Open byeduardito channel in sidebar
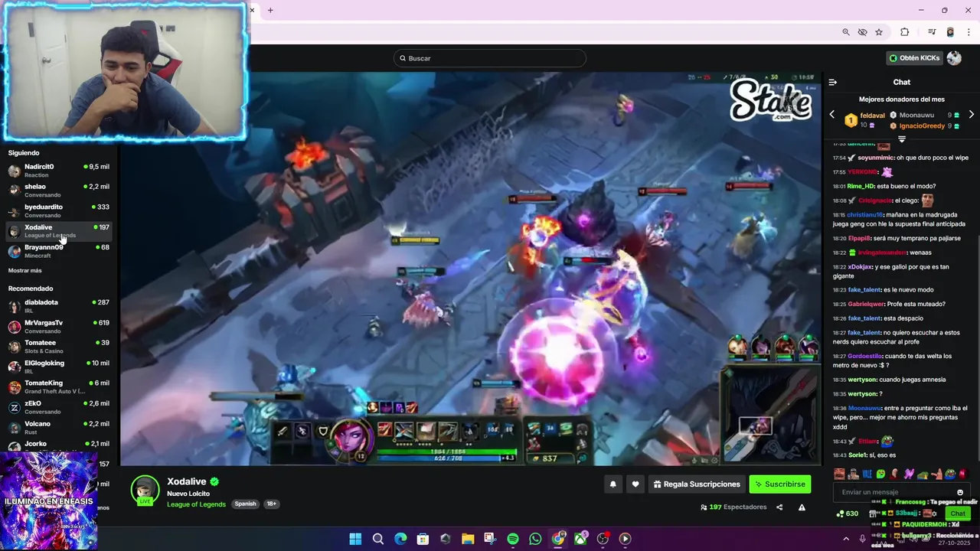The width and height of the screenshot is (980, 551). (58, 210)
